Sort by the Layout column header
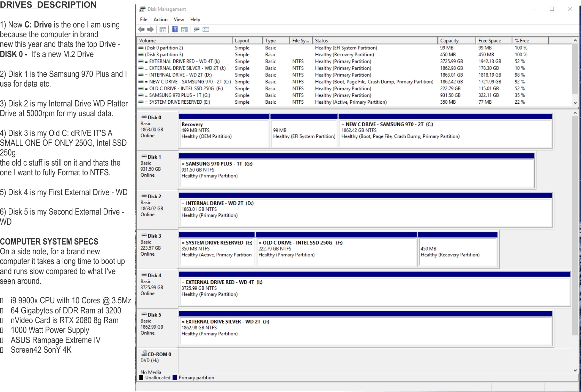The height and width of the screenshot is (392, 581). tap(247, 41)
